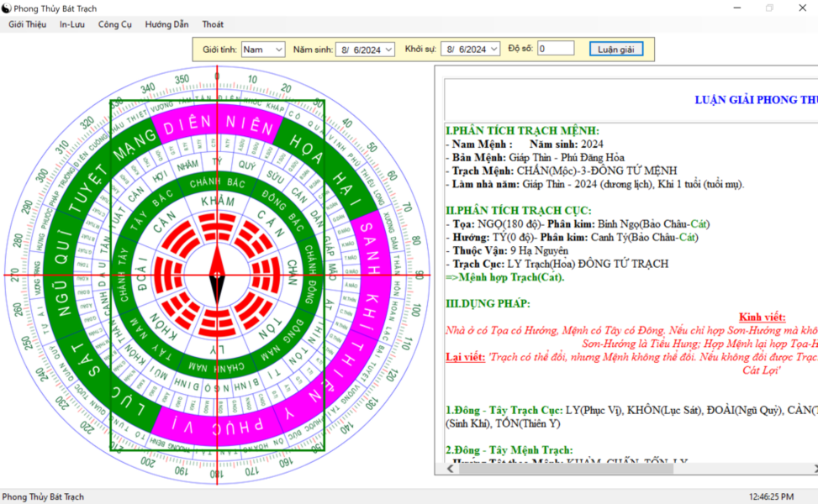The width and height of the screenshot is (818, 504).
Task: Open the Hướng Dẫn menu
Action: coord(167,24)
